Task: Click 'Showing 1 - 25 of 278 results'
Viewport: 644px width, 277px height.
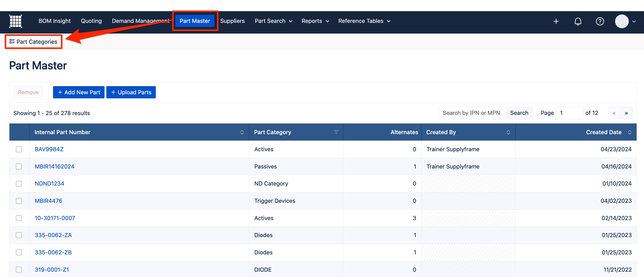Action: click(52, 113)
